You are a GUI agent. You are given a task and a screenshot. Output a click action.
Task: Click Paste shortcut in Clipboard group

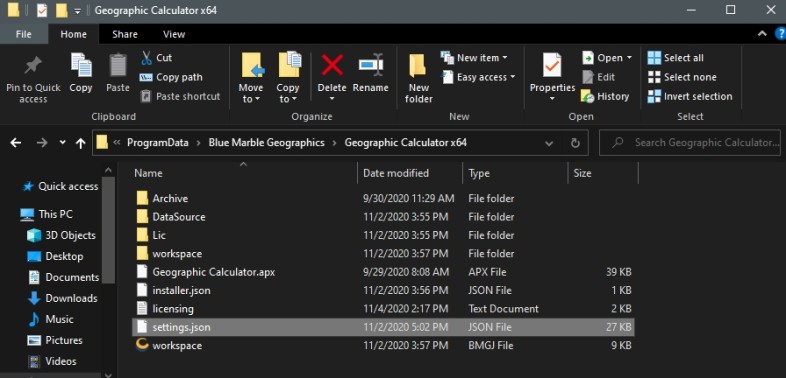180,96
